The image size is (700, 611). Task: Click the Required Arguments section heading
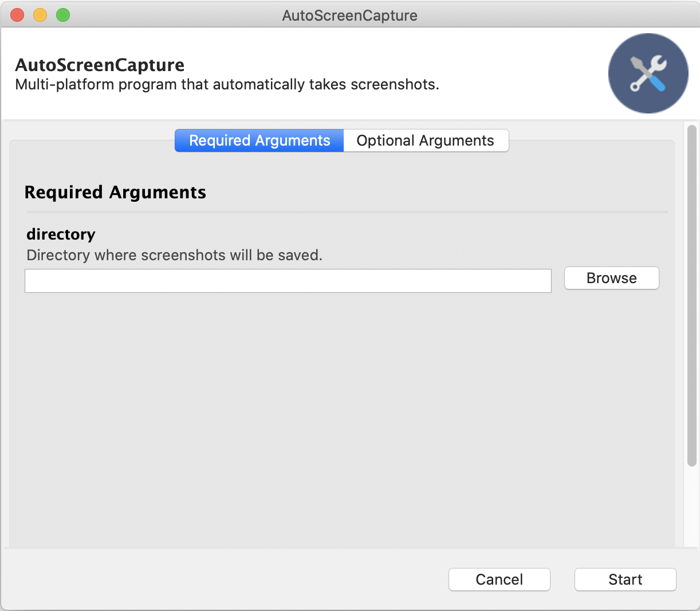(115, 192)
